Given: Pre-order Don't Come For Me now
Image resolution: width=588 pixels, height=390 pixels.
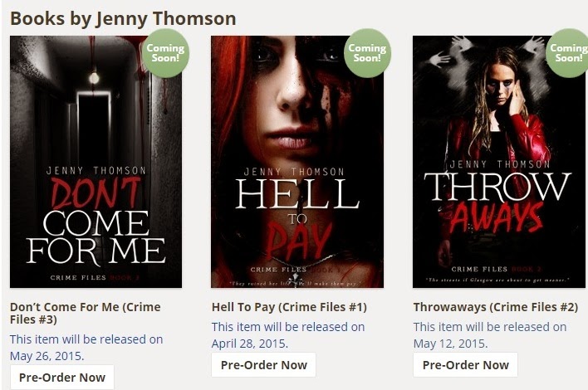Looking at the screenshot, I should coord(62,378).
